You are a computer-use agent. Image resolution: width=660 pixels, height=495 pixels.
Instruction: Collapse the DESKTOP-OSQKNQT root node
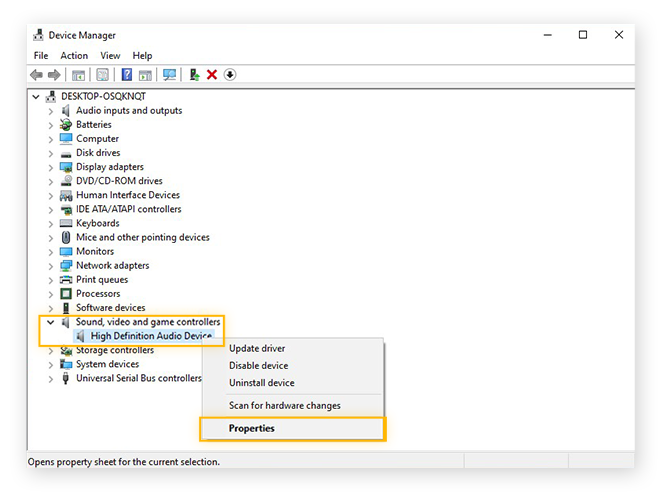37,97
